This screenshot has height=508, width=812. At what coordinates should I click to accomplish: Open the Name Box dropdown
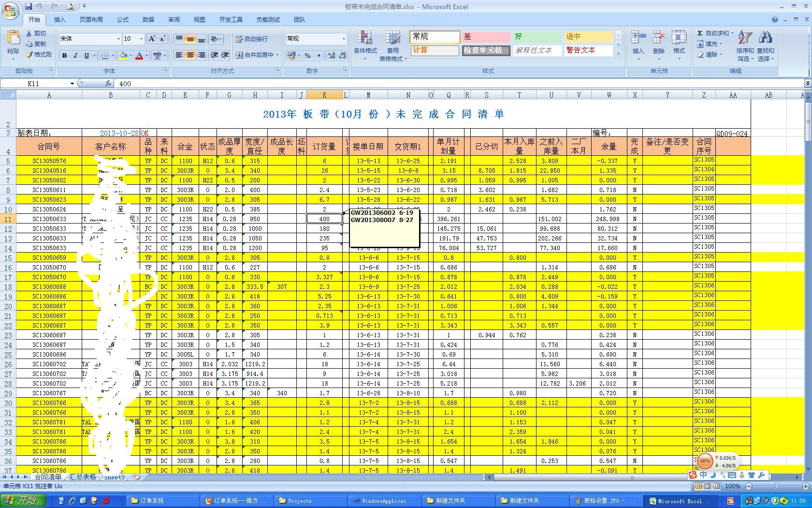pos(72,84)
